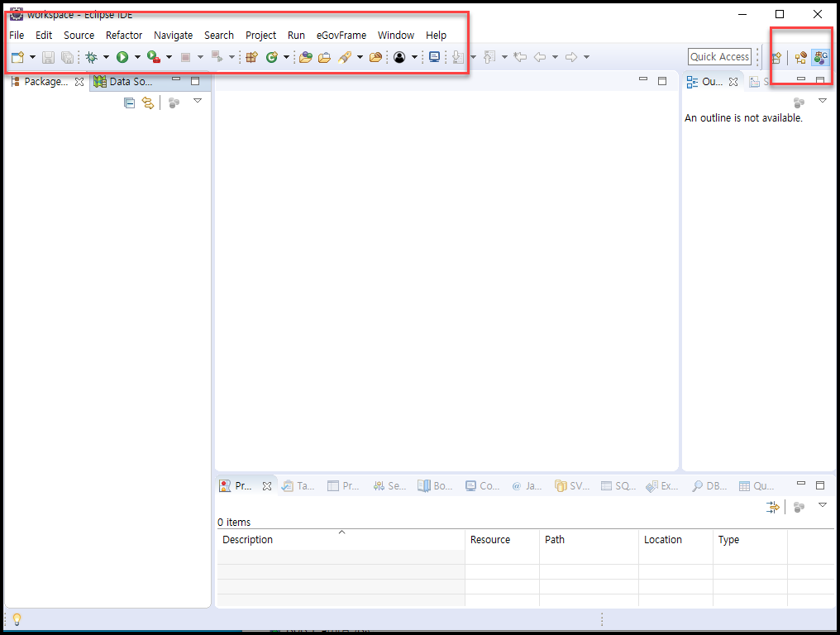Click the green Run play icon
840x635 pixels.
pyautogui.click(x=122, y=57)
